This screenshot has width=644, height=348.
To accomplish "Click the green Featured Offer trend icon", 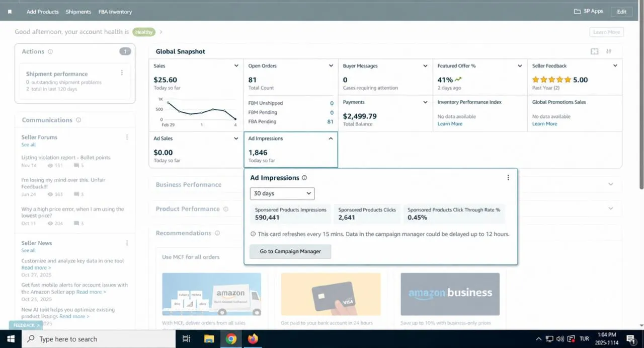I will tap(458, 80).
